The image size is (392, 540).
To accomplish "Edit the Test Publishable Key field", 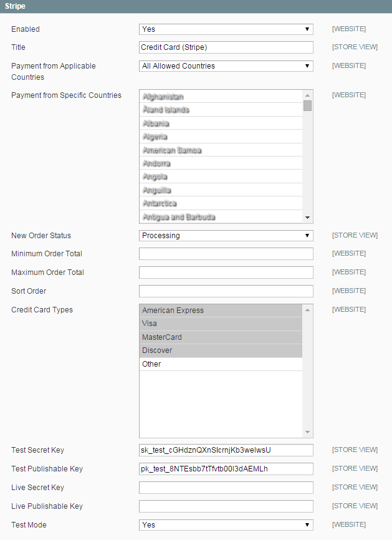I will 226,469.
